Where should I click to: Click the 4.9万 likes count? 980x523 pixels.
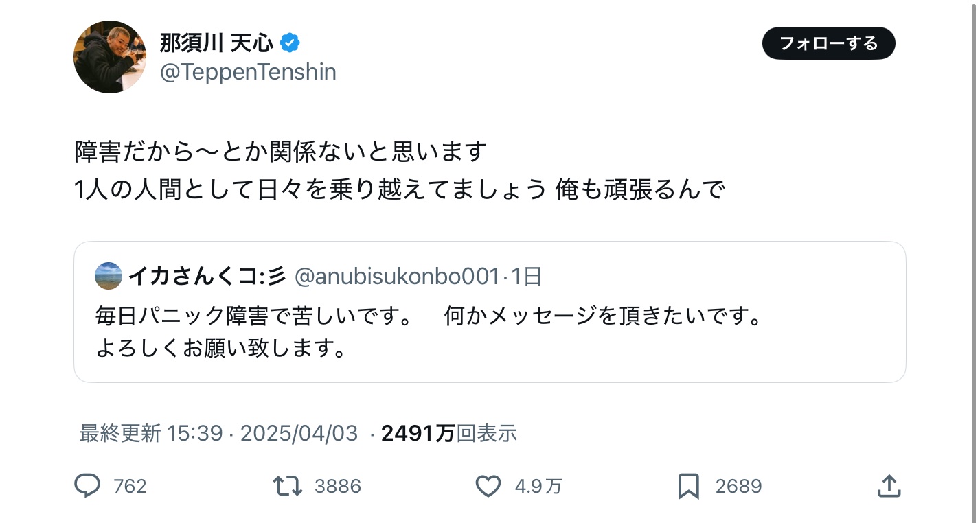[x=538, y=487]
